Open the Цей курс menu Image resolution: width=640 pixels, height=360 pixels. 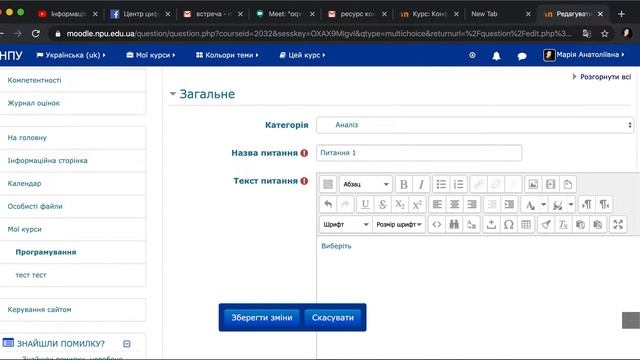pos(302,55)
